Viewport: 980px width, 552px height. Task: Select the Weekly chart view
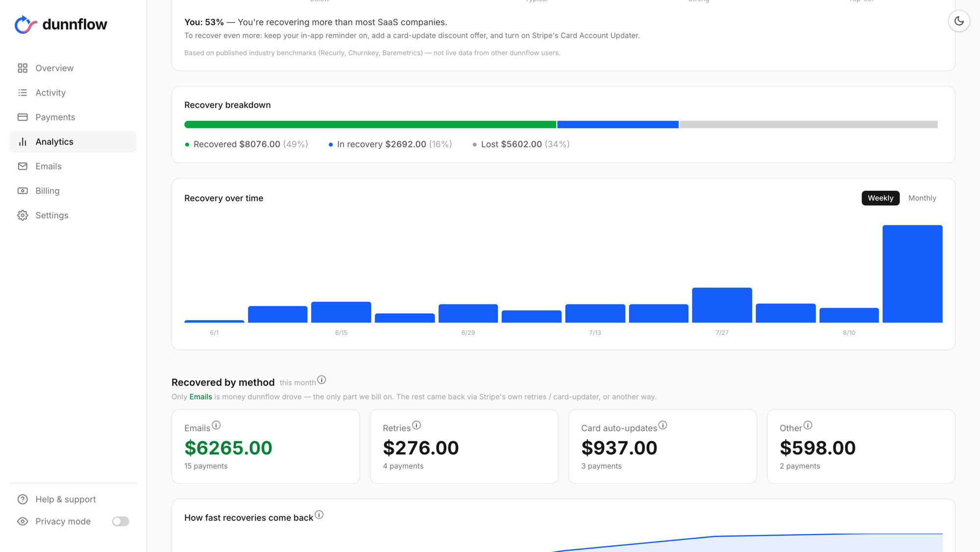click(881, 198)
